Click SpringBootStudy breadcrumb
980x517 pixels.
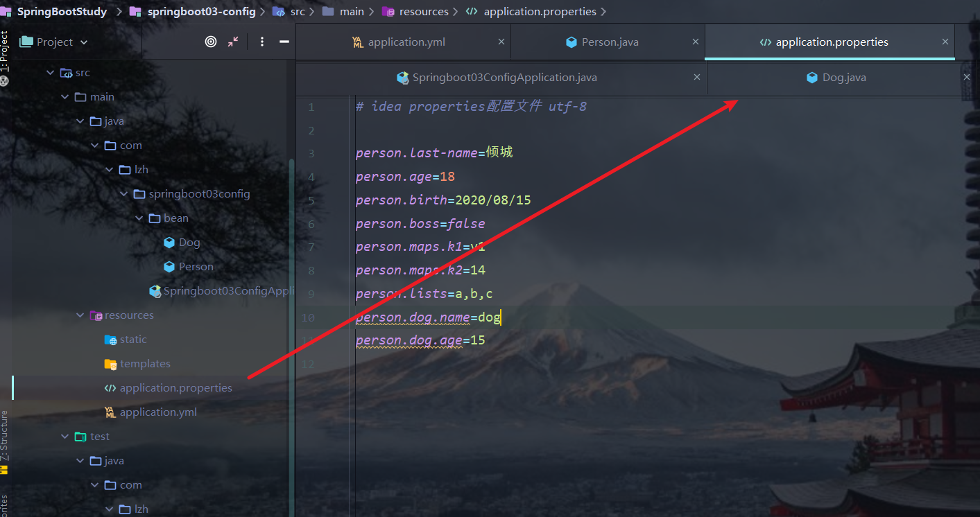(x=62, y=12)
